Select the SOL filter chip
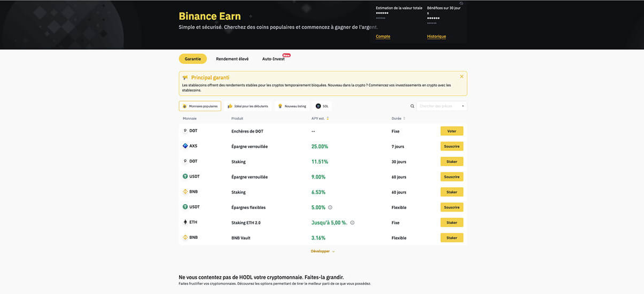The height and width of the screenshot is (294, 644). click(322, 106)
